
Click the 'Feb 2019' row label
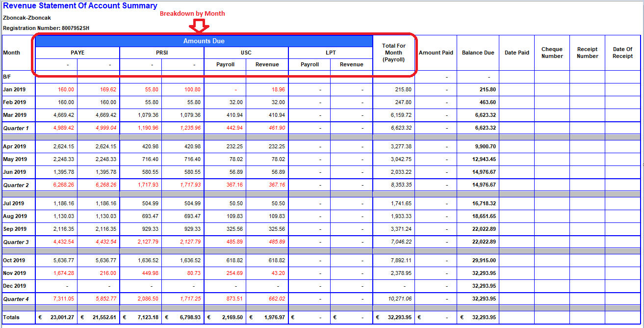14,102
